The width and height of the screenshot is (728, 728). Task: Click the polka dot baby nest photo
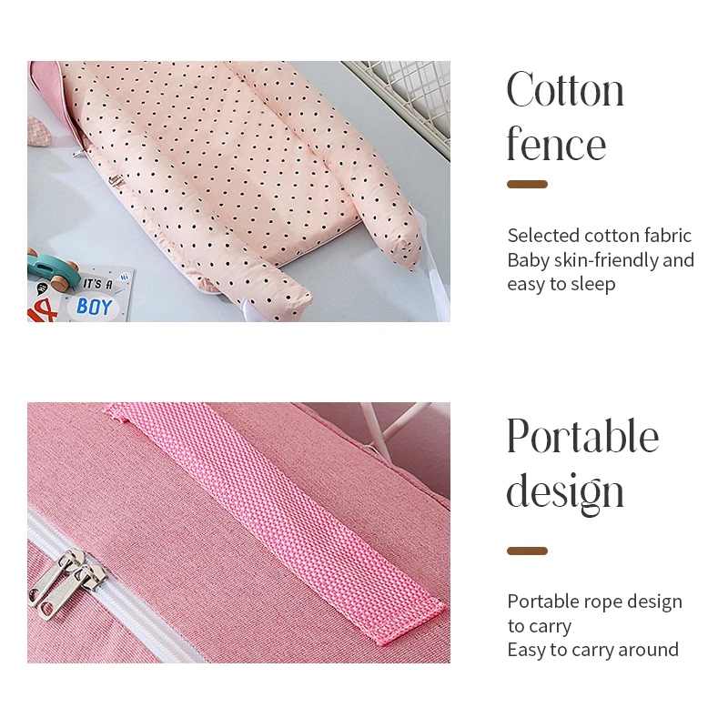click(x=238, y=191)
